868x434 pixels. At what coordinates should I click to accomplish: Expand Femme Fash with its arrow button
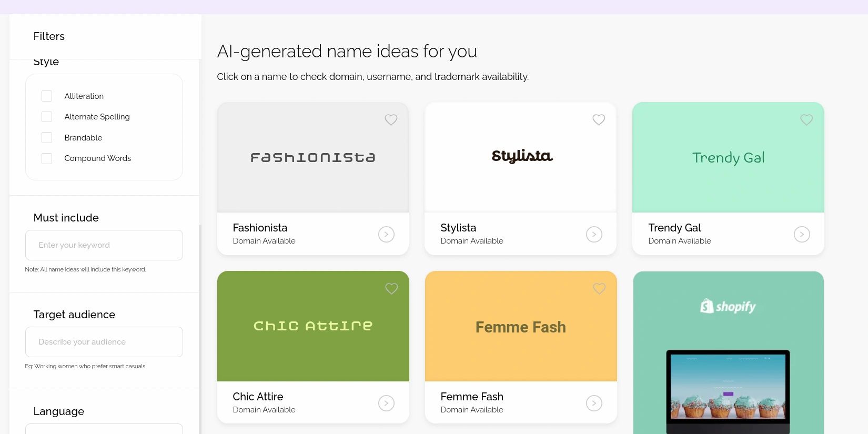(594, 403)
